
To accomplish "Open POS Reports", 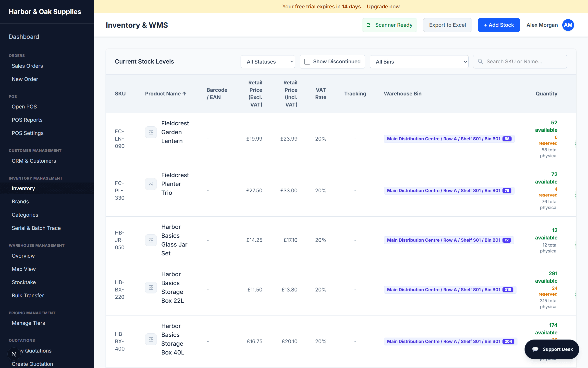I will [27, 120].
